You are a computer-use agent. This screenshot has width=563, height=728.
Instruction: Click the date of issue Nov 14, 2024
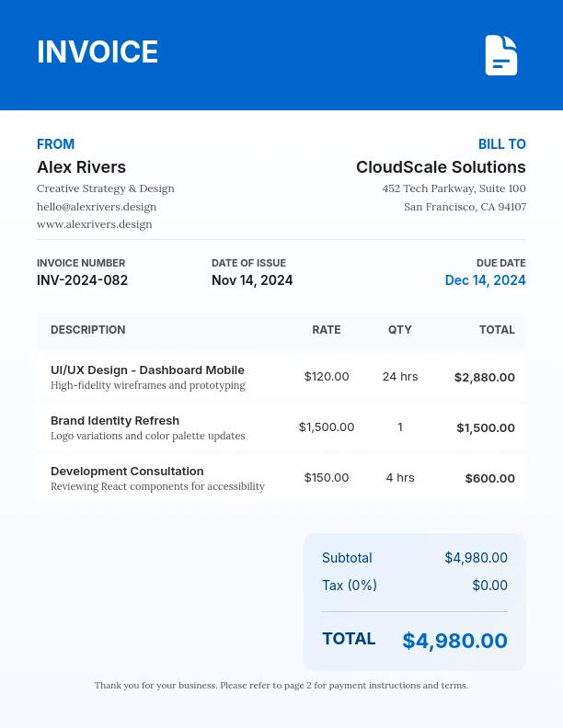coord(252,280)
